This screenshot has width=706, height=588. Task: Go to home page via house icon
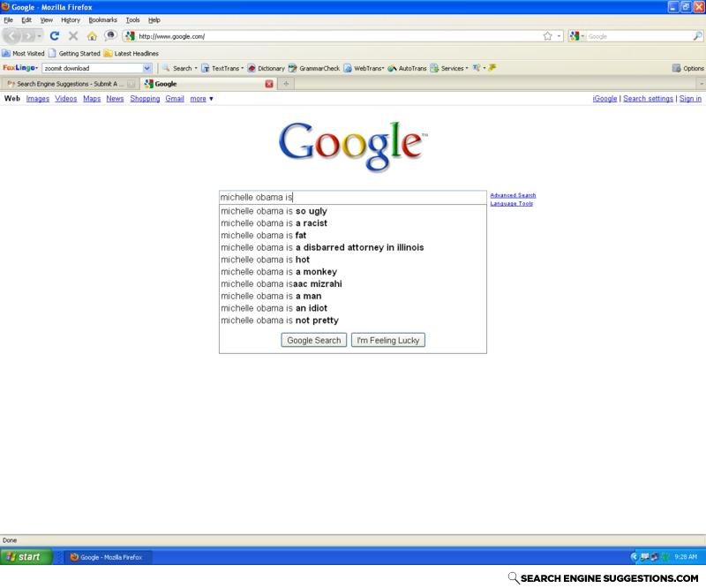pos(92,36)
